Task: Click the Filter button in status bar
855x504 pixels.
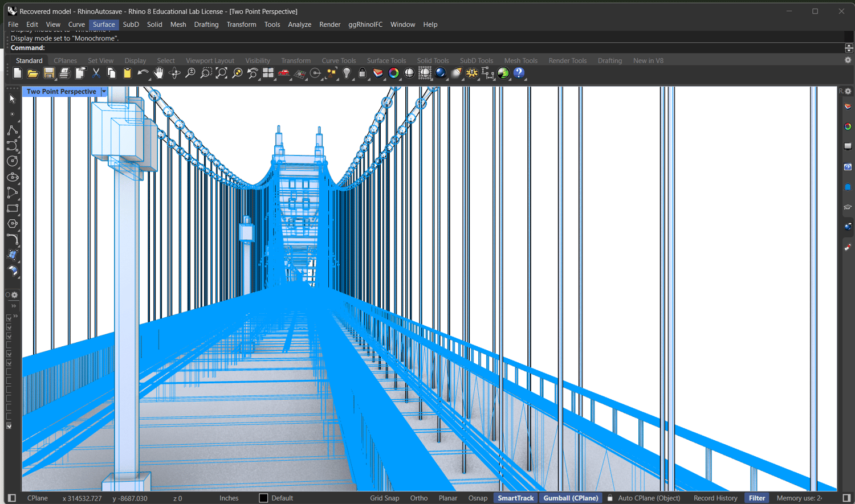Action: (x=756, y=498)
